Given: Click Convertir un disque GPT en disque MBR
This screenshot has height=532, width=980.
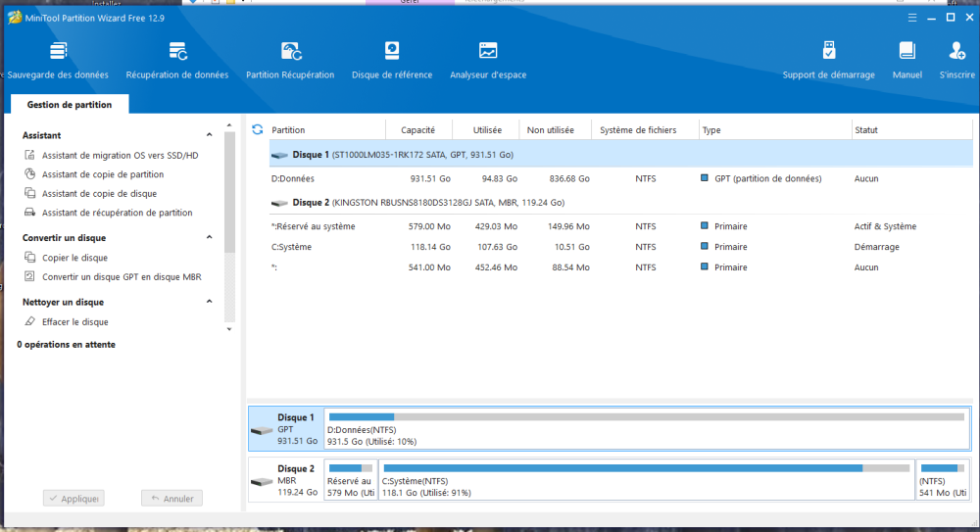Looking at the screenshot, I should 122,277.
